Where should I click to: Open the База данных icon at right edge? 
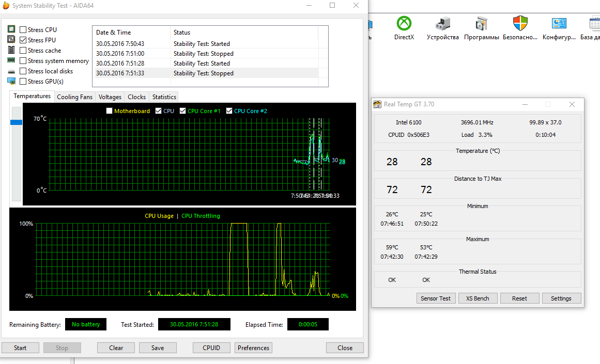click(x=595, y=23)
